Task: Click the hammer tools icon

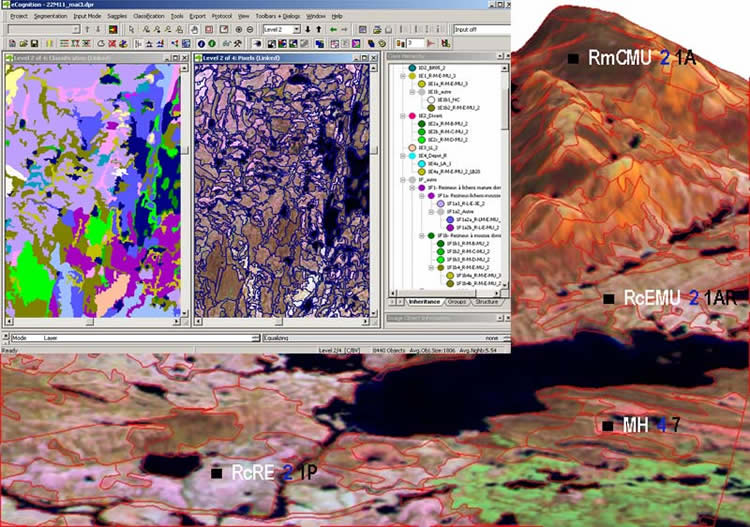Action: point(238,44)
